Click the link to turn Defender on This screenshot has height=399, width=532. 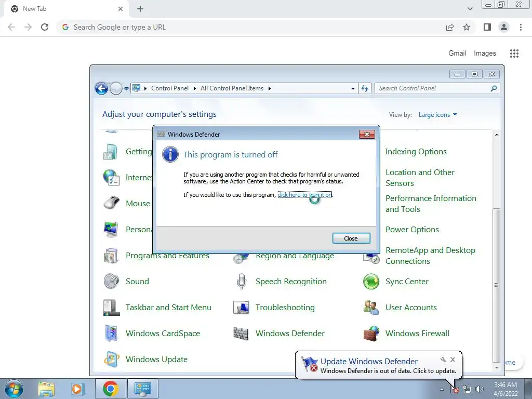[304, 195]
